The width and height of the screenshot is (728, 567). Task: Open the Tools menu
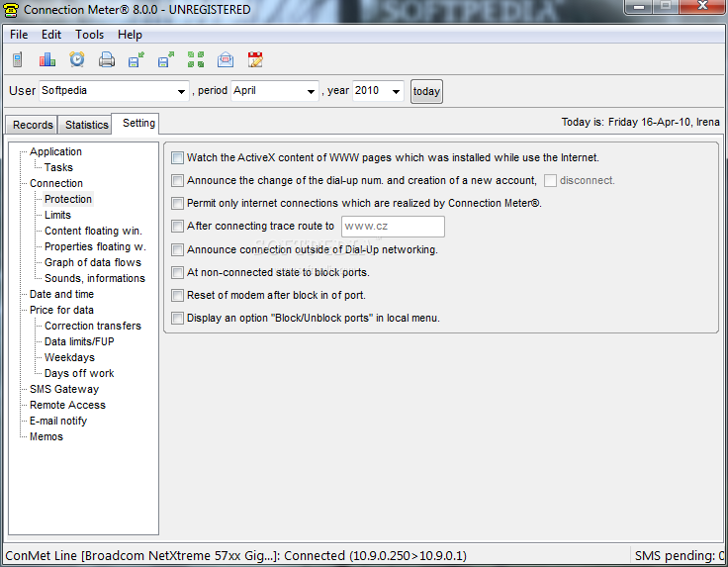click(x=90, y=35)
